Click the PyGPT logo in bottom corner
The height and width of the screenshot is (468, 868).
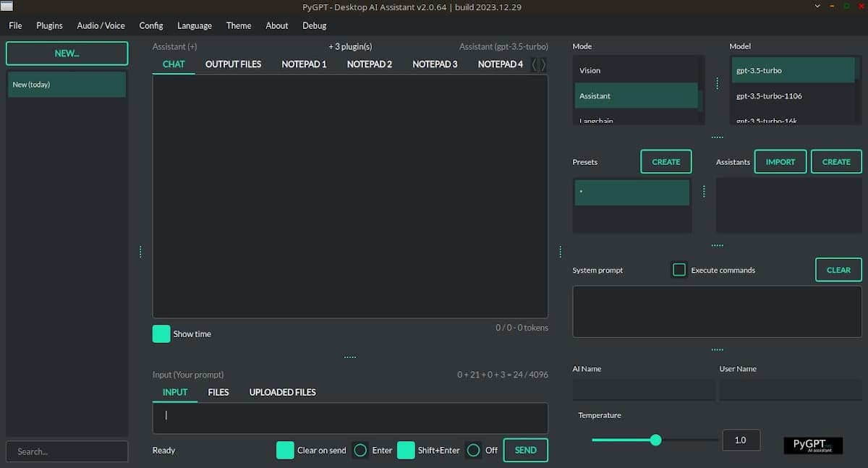[x=812, y=445]
